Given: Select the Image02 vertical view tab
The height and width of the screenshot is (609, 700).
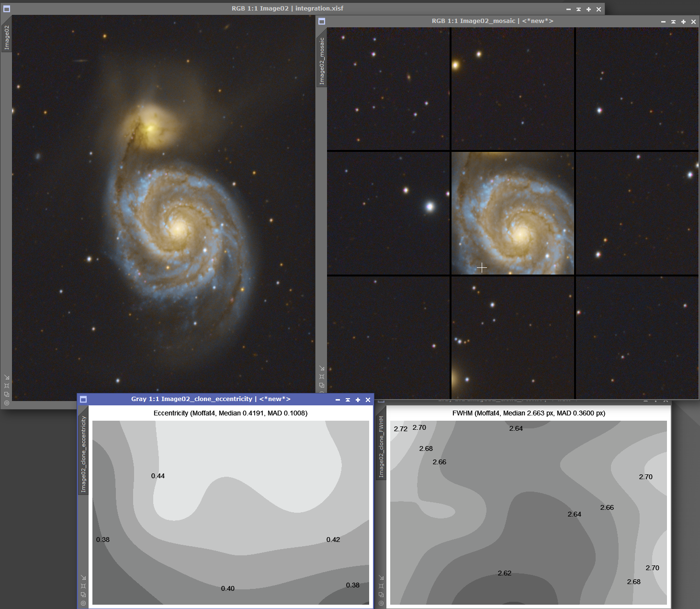Looking at the screenshot, I should pos(7,37).
